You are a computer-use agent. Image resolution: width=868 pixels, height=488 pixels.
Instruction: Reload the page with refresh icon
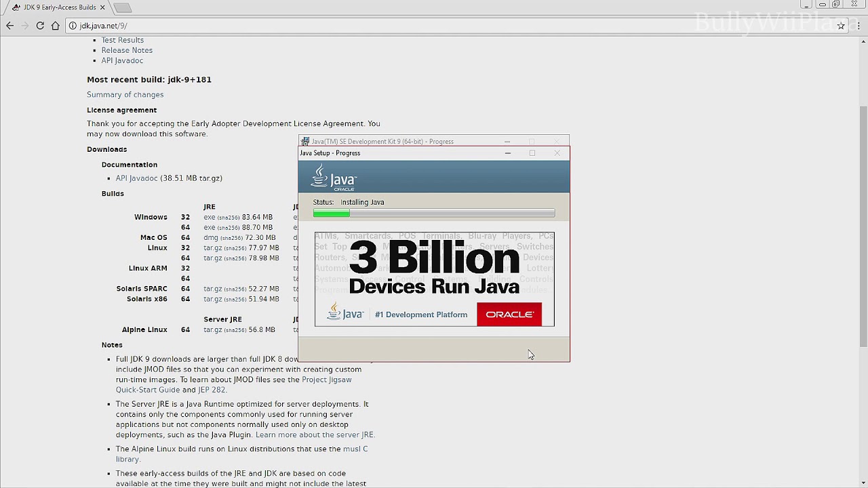(40, 26)
